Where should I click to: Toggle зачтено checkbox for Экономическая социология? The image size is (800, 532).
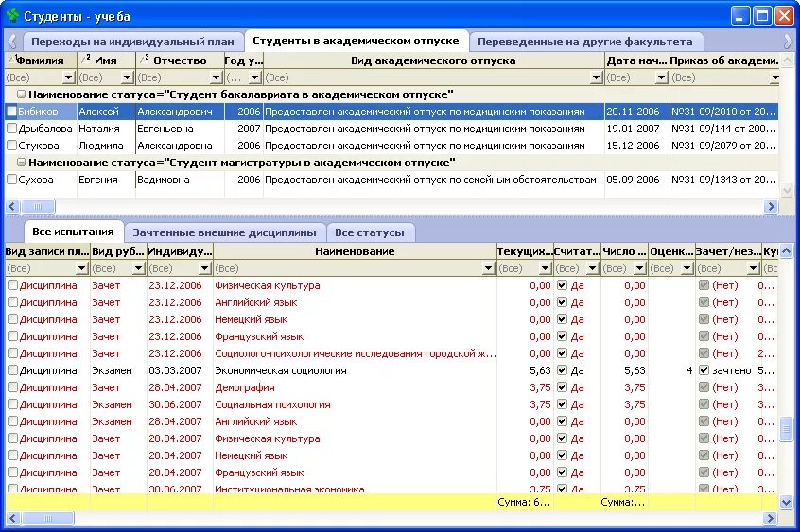[704, 370]
